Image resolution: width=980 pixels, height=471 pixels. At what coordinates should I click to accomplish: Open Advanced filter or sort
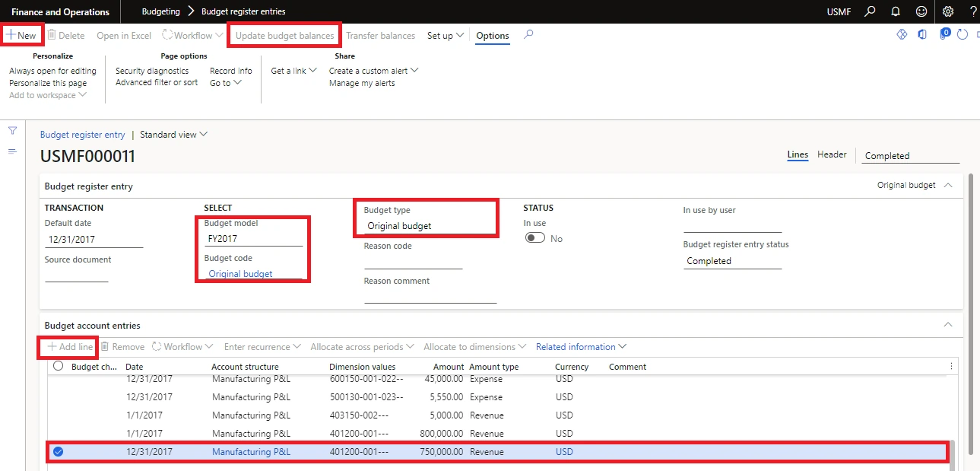tap(157, 82)
